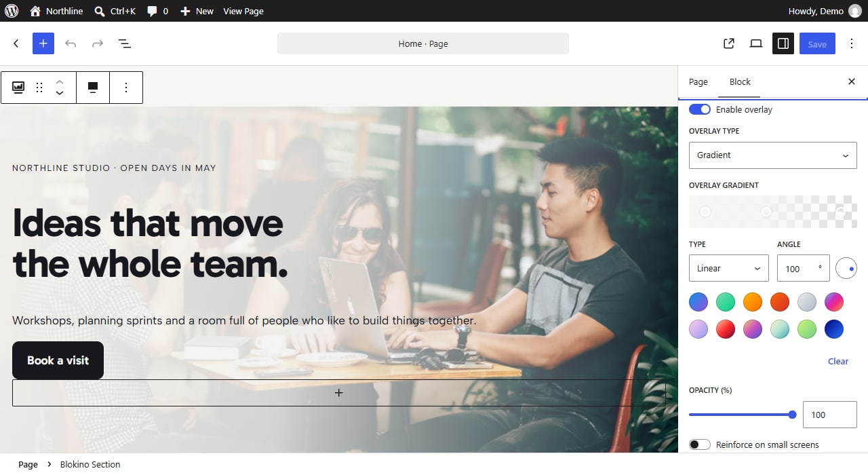Pick the mint-to-teal gradient swatch

(x=780, y=329)
